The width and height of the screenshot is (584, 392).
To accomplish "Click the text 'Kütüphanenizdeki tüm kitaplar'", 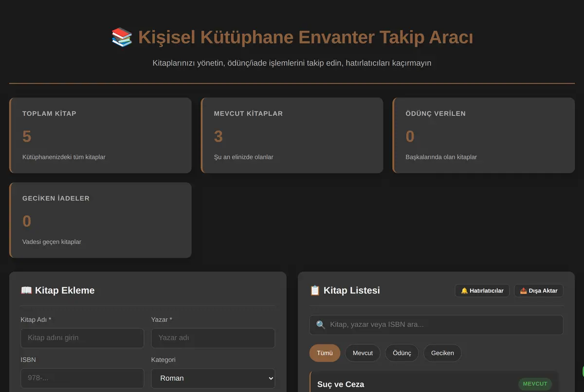I will 64,157.
